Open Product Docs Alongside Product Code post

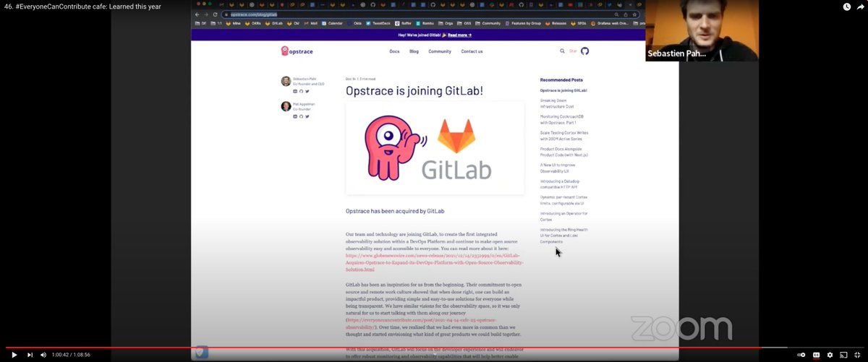564,151
